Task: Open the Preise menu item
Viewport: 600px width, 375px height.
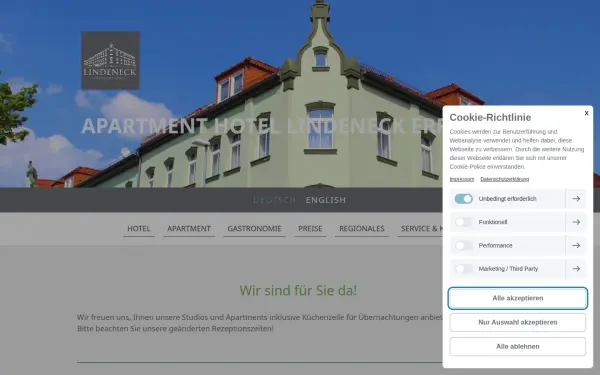Action: click(310, 229)
